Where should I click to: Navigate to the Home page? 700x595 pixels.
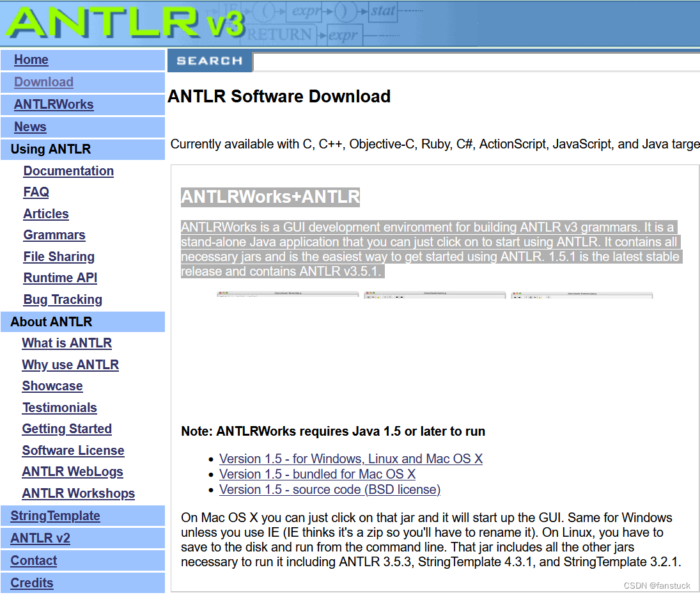point(31,59)
